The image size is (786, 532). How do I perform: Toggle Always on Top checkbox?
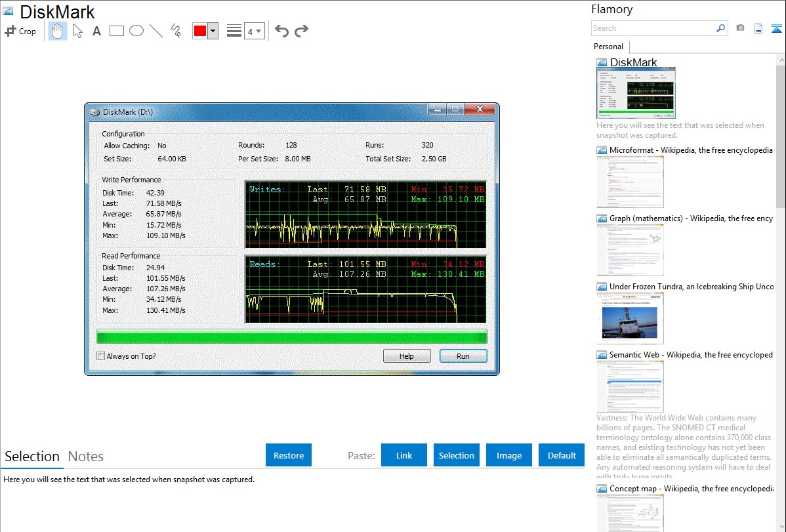[x=101, y=356]
